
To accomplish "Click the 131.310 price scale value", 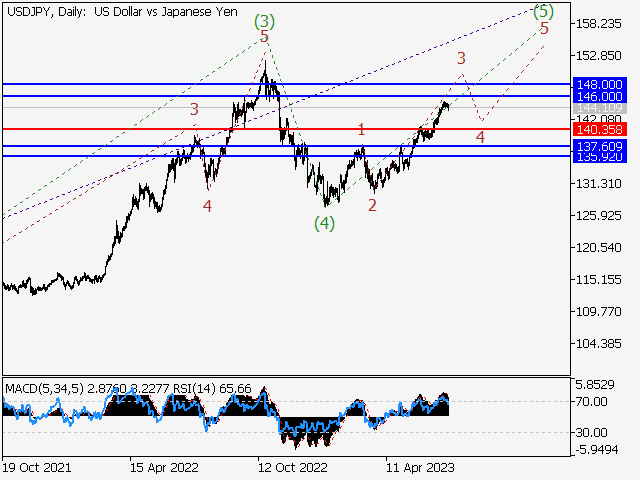I will point(598,184).
